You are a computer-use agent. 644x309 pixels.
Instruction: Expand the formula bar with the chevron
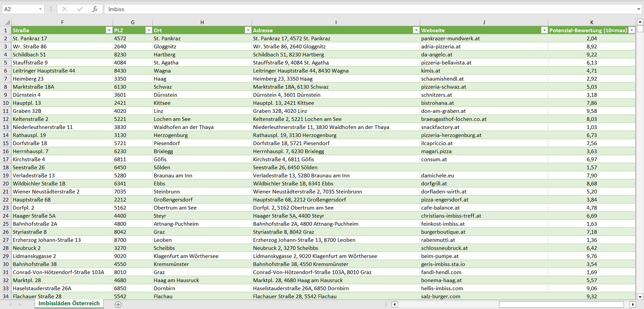click(639, 9)
